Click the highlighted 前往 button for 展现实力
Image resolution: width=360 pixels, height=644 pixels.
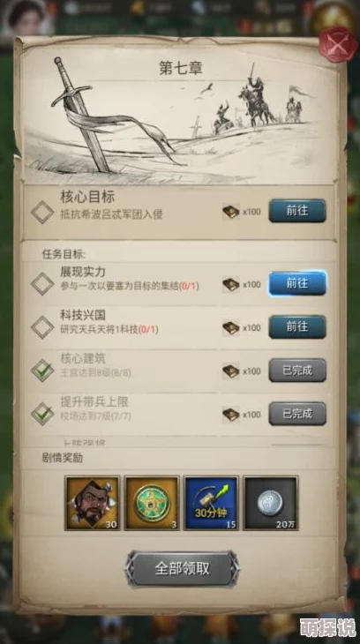297,283
